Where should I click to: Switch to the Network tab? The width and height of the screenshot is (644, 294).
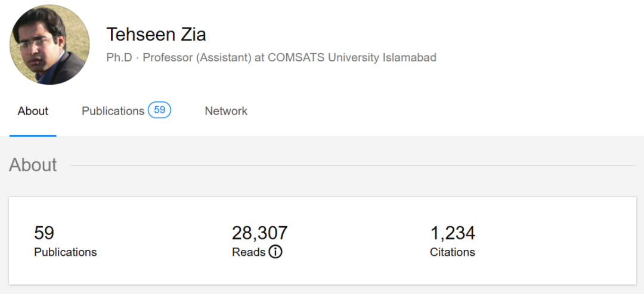click(x=226, y=111)
